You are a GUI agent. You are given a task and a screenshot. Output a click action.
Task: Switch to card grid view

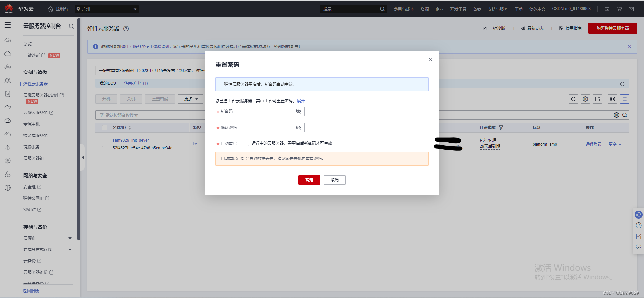(x=612, y=99)
